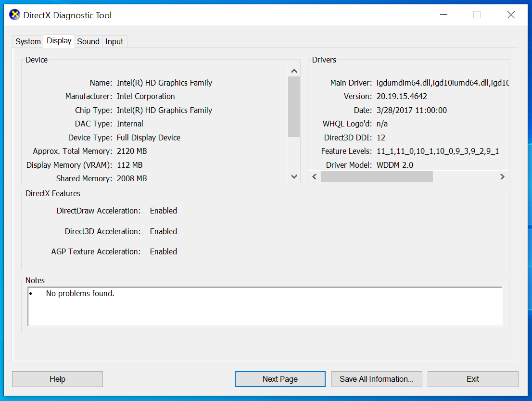Click the Device list scroll up arrow
The image size is (532, 401).
pos(294,71)
